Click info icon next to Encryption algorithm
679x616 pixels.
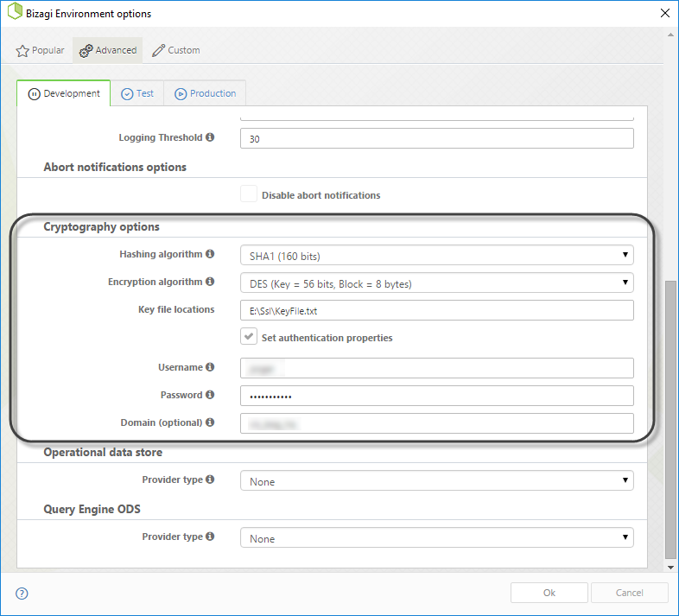(210, 282)
